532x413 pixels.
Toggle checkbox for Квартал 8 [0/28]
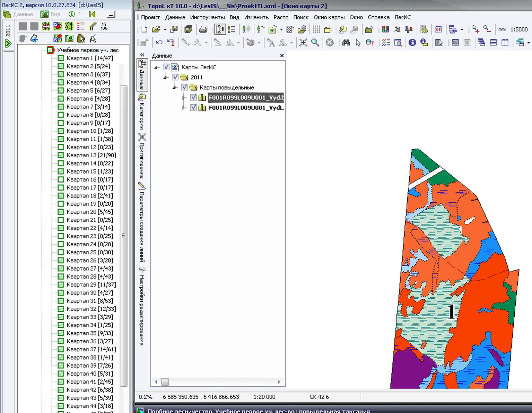[61, 115]
